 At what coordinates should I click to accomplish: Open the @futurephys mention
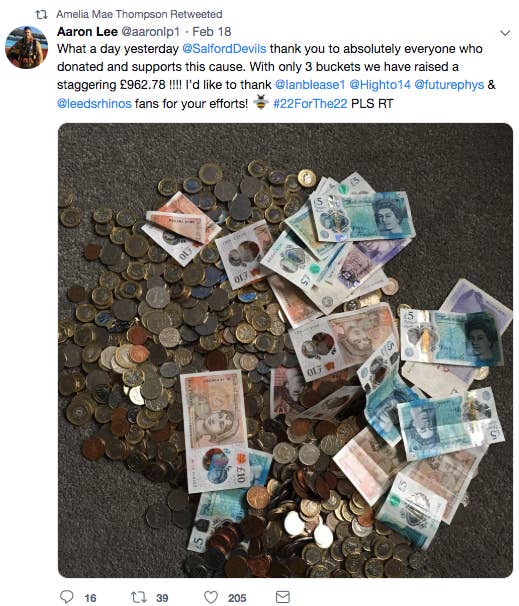(x=449, y=85)
